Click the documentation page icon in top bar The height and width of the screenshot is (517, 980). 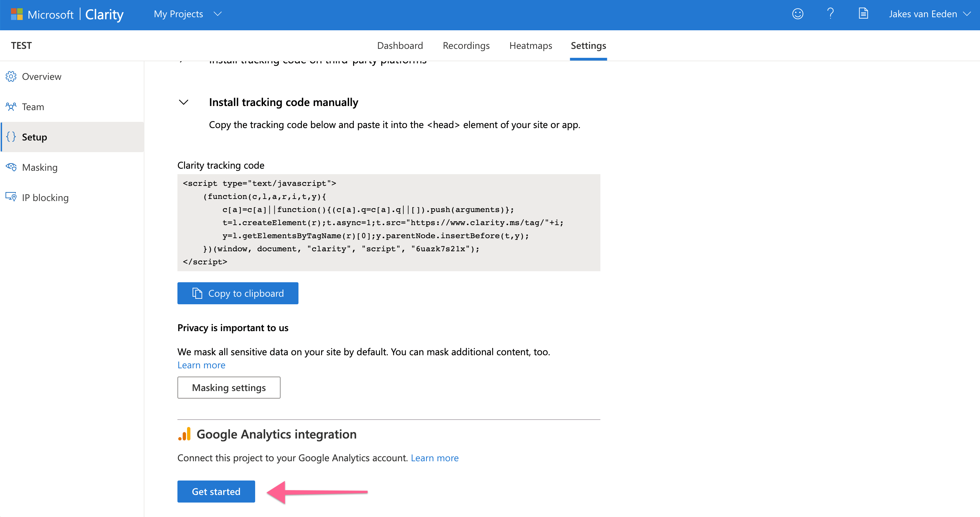click(x=863, y=14)
